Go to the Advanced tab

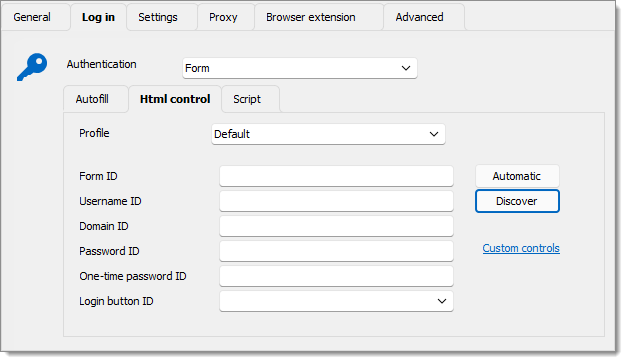(419, 18)
